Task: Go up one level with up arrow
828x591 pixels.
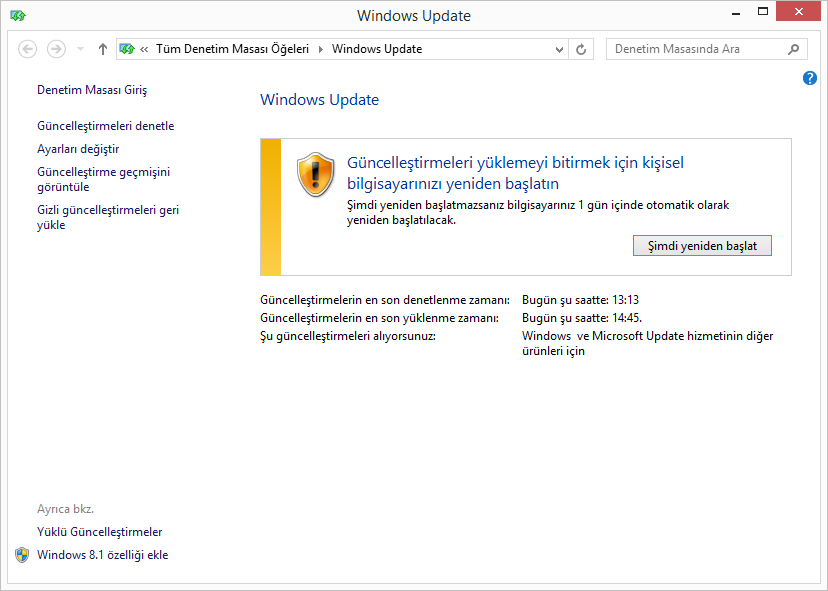Action: (103, 49)
